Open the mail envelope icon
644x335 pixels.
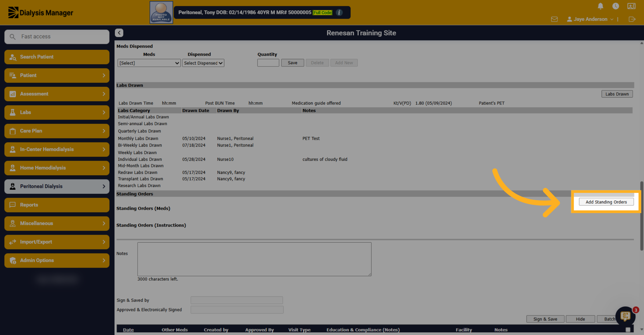pos(554,19)
